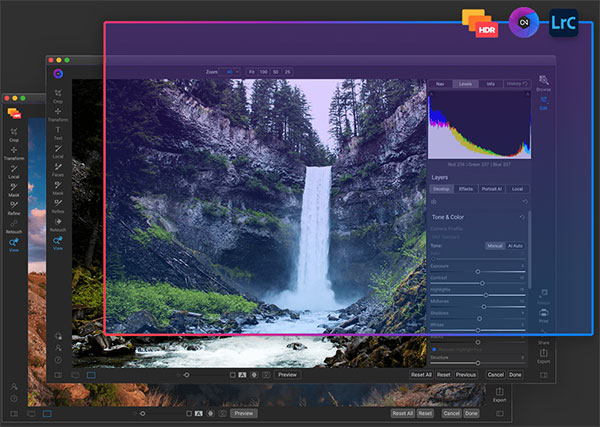The image size is (600, 427).
Task: Click Preview in the front window
Action: tap(287, 375)
